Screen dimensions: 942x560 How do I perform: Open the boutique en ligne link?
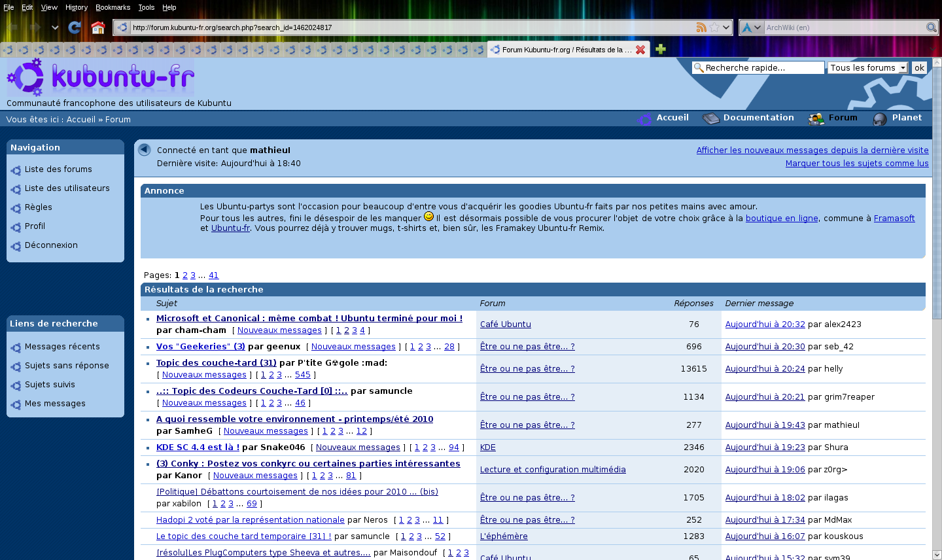[782, 218]
